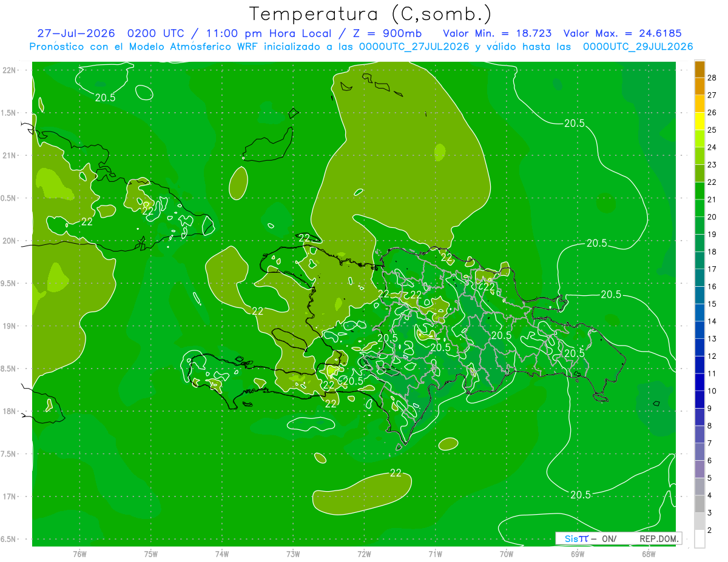Click valid-until time '0000UTC_29JUL2026'

tap(638, 47)
